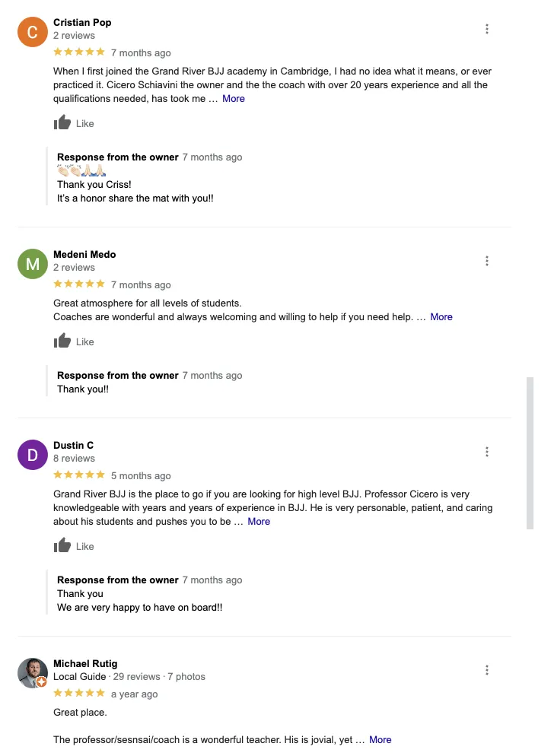Click Cristian Pop's orange avatar
554x756 pixels.
coord(33,32)
